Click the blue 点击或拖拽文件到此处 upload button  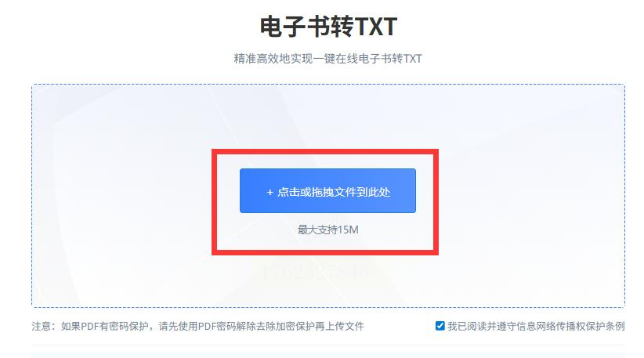327,190
